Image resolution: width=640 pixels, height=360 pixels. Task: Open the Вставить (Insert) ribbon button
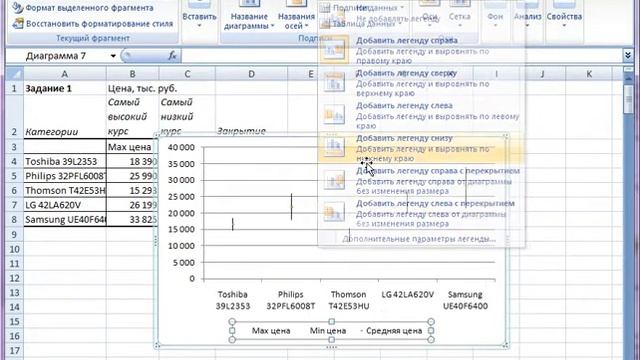tap(199, 16)
